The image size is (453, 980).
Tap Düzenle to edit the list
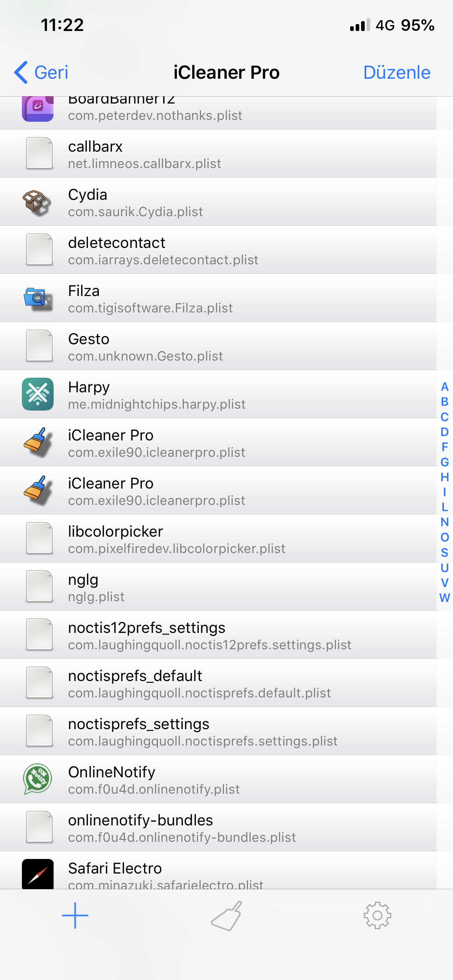(x=397, y=72)
